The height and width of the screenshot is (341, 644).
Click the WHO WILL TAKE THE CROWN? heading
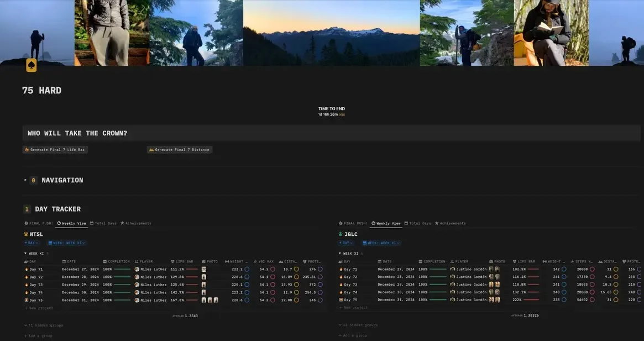77,133
